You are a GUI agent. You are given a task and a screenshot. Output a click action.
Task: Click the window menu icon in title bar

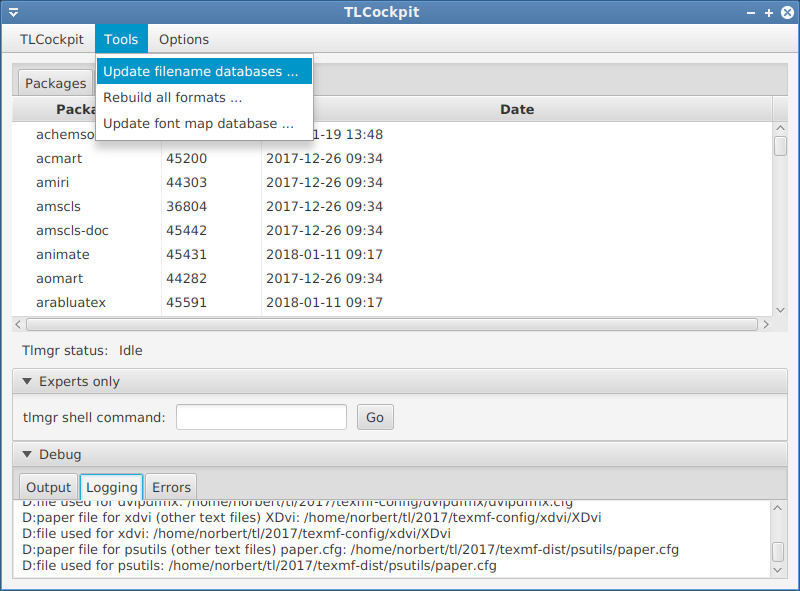coord(11,12)
